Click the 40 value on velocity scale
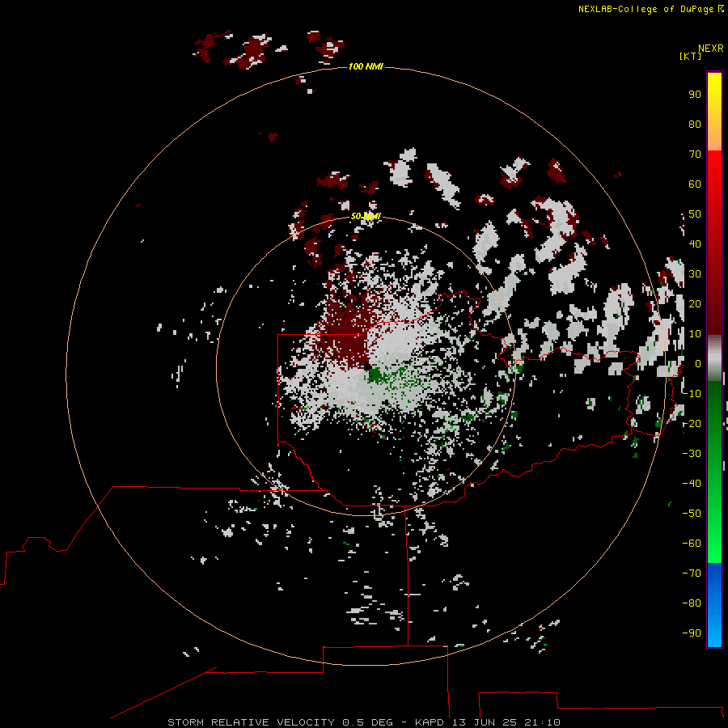Viewport: 728px width, 728px height. click(695, 244)
